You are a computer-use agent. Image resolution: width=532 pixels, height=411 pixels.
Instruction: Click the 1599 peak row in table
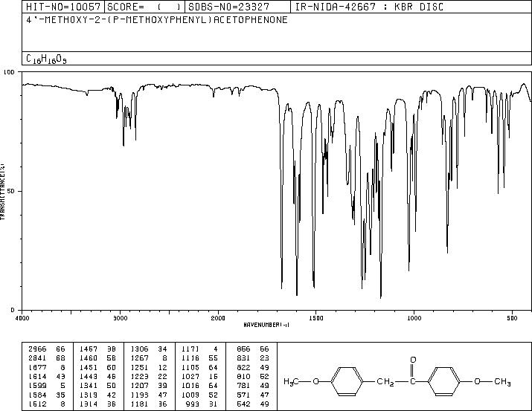[47, 386]
